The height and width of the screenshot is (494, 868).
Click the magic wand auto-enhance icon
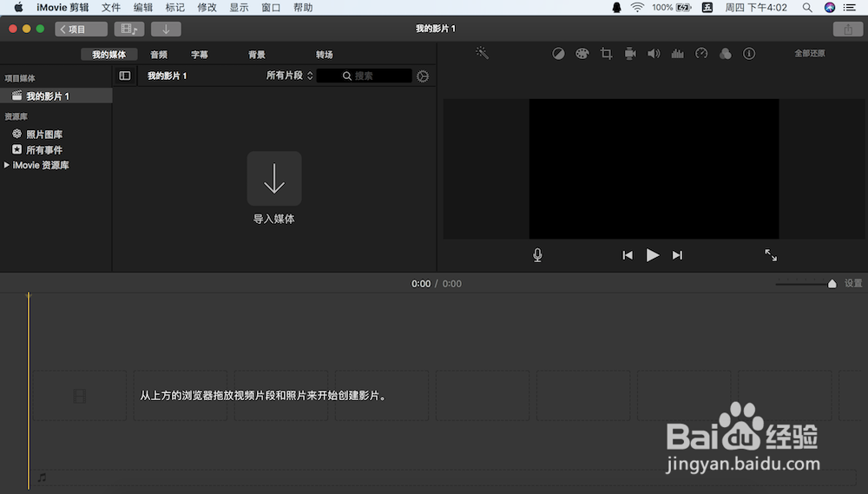tap(482, 53)
